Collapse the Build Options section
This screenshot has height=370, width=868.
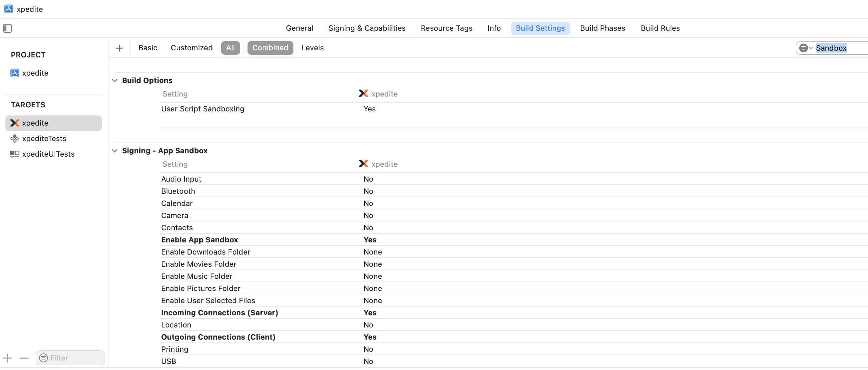point(115,81)
